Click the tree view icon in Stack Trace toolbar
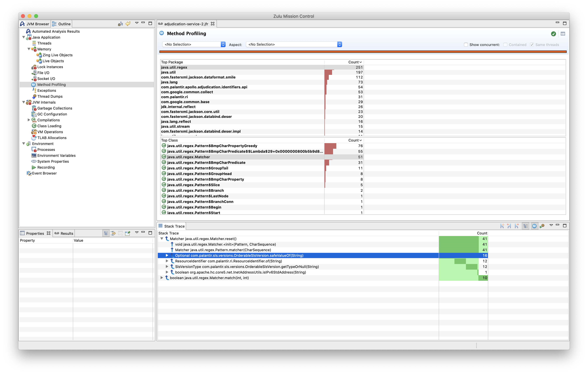This screenshot has height=374, width=588. (x=526, y=226)
